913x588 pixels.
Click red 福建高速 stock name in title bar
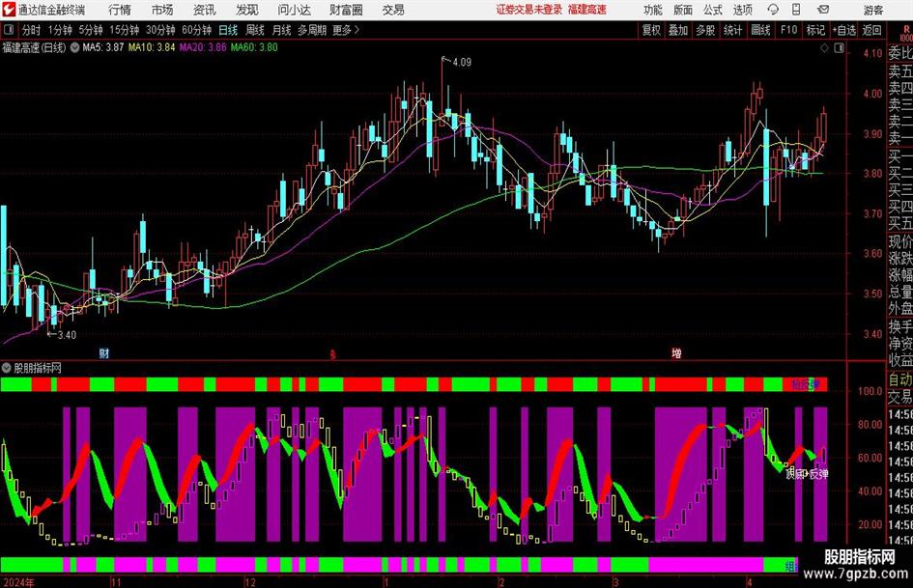coord(587,10)
